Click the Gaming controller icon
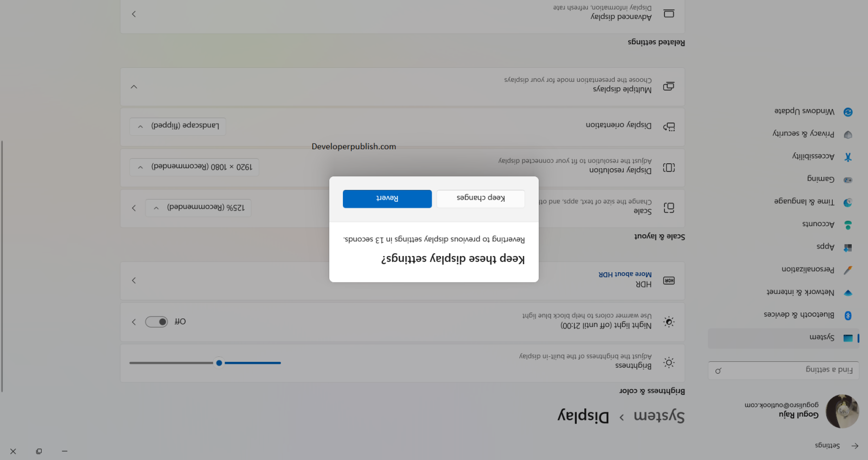This screenshot has height=460, width=868. coord(848,180)
